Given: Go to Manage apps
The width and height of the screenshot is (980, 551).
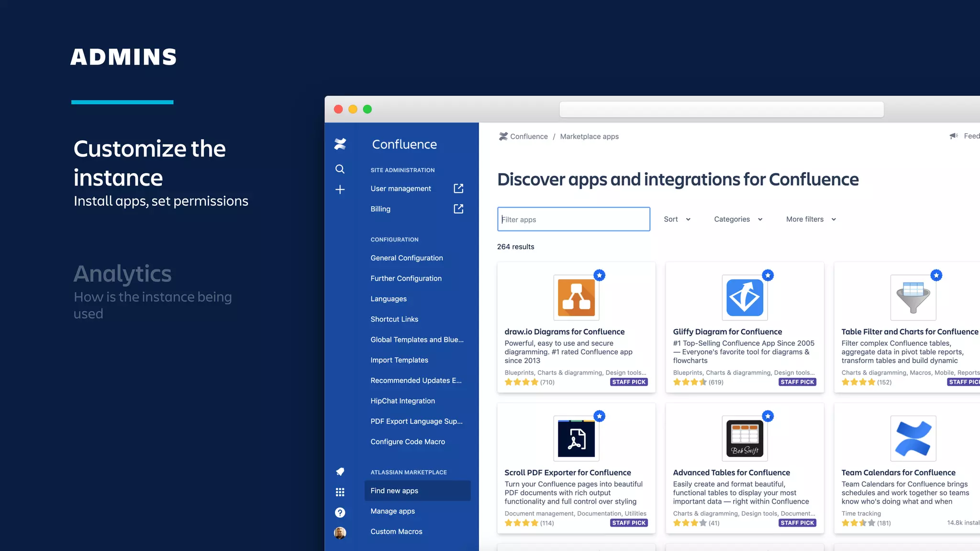Looking at the screenshot, I should click(x=392, y=511).
